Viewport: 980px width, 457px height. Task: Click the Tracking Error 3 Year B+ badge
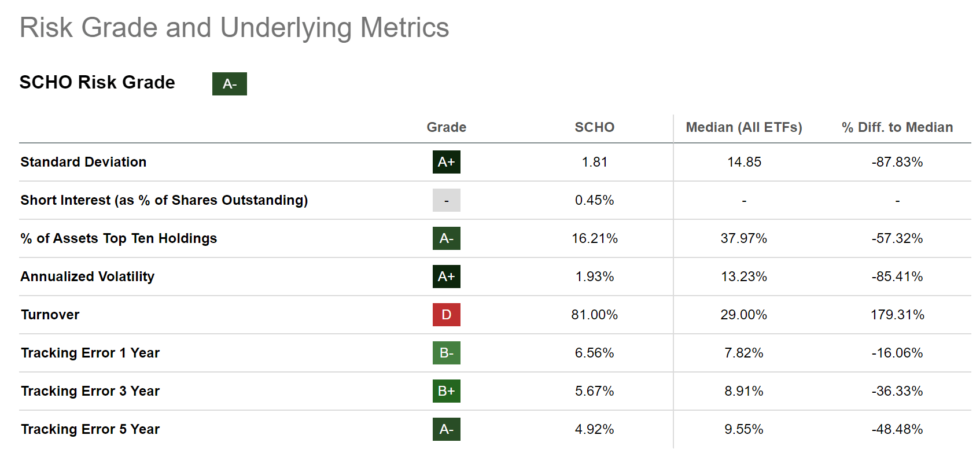pos(446,391)
